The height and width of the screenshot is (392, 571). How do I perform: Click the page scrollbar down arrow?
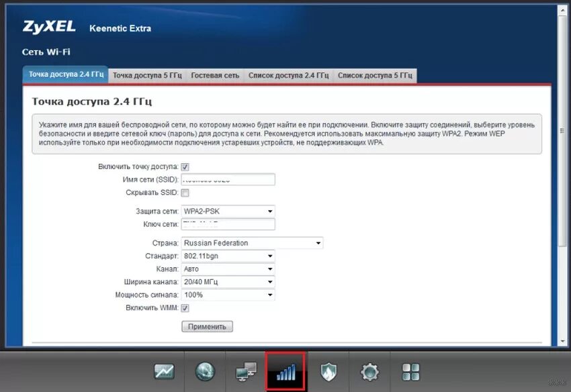click(562, 342)
